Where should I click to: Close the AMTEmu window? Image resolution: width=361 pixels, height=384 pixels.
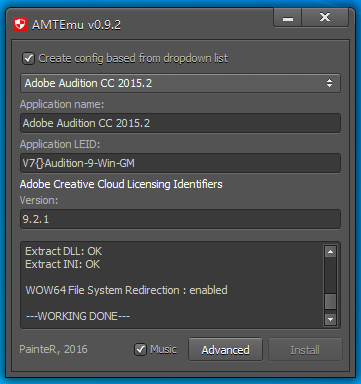click(325, 18)
